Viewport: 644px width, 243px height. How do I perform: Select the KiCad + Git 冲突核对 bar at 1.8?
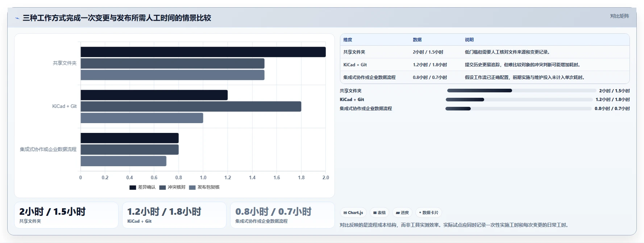[x=191, y=106]
